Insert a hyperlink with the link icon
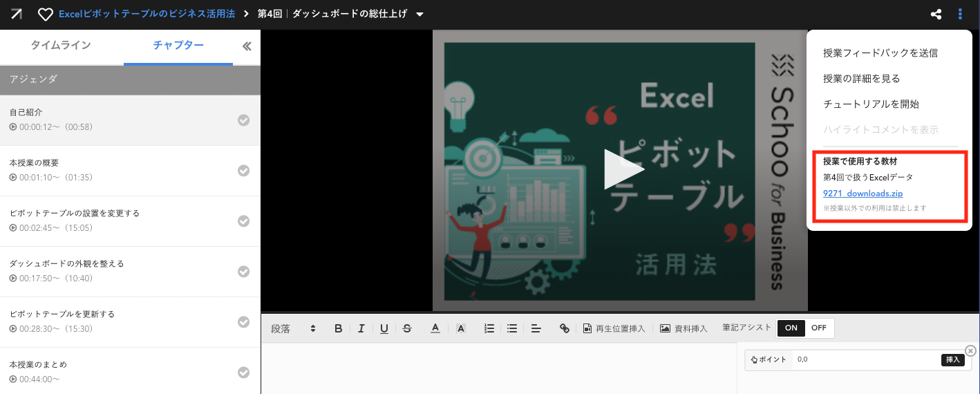The height and width of the screenshot is (394, 980). click(565, 328)
